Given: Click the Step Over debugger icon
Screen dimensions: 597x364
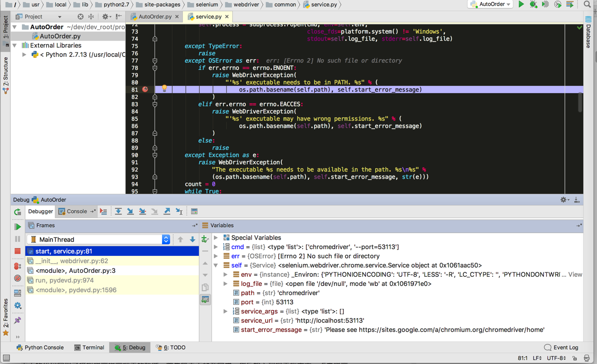Looking at the screenshot, I should (x=118, y=211).
